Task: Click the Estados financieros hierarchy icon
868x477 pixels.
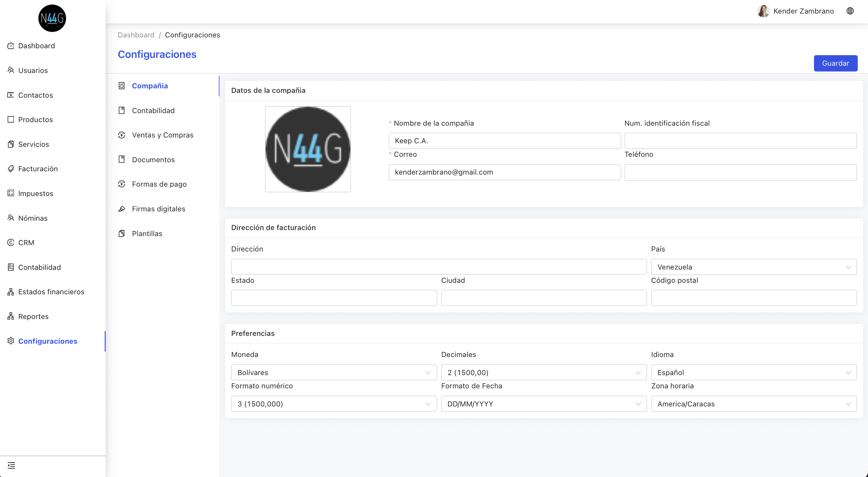Action: 11,292
